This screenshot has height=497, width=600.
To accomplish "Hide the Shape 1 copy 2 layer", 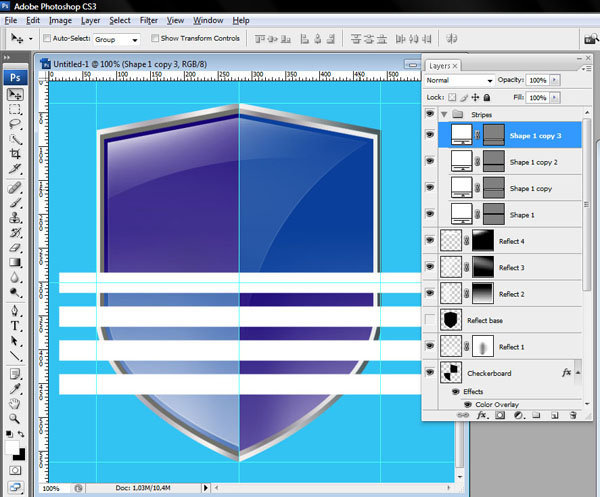I will (430, 161).
